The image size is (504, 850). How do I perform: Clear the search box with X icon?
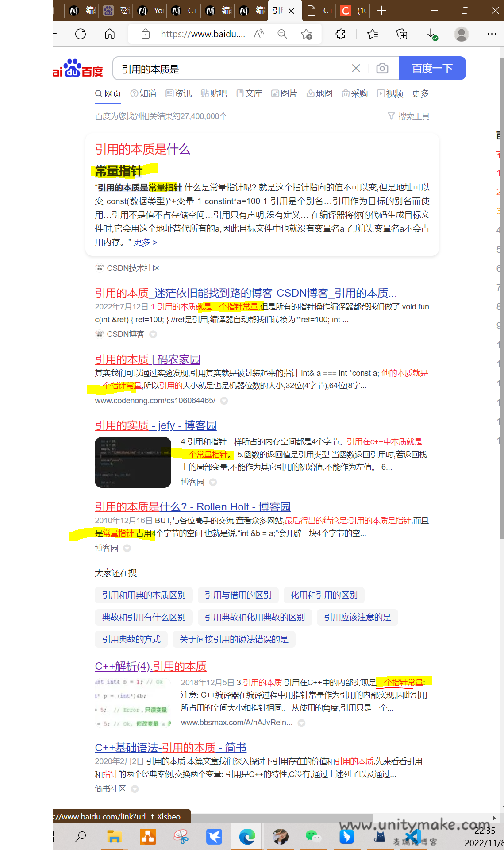(356, 68)
